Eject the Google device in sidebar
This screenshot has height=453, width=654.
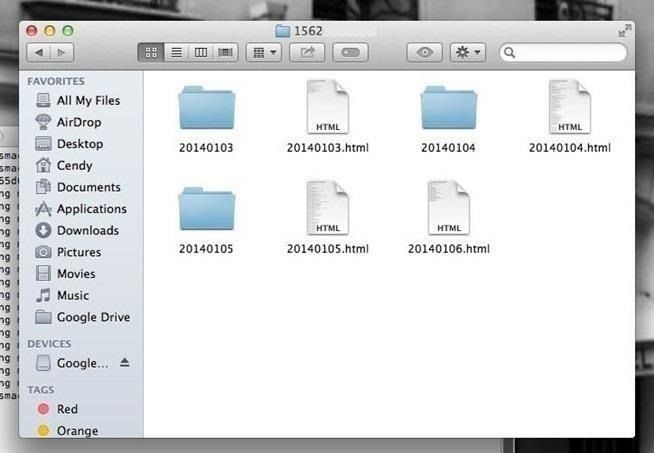click(x=125, y=363)
